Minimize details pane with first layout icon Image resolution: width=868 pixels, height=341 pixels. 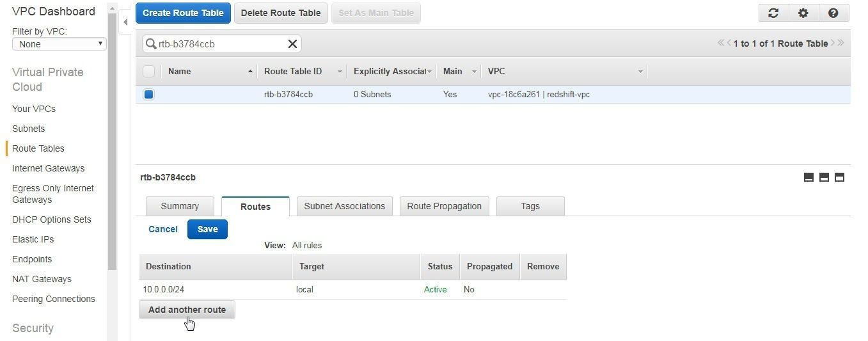809,177
